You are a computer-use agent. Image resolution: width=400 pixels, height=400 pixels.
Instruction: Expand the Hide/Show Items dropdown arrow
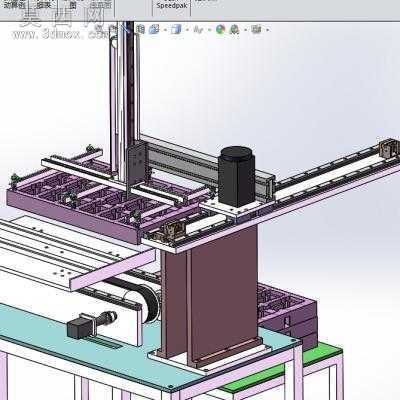209,30
